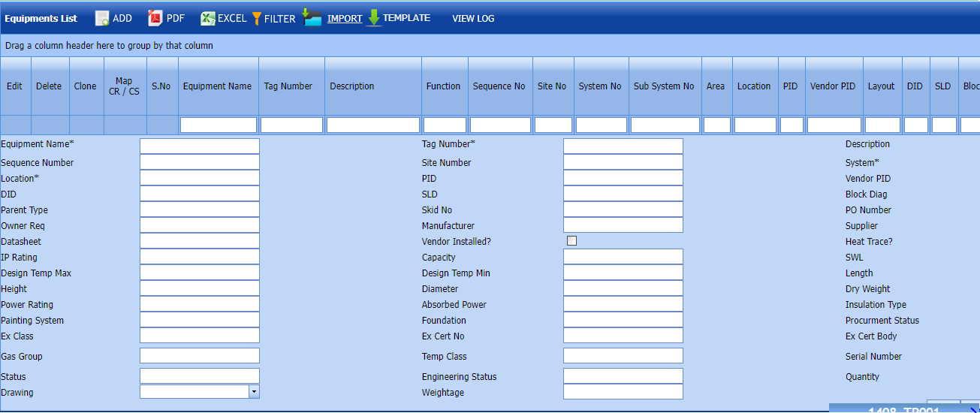This screenshot has width=980, height=413.
Task: Sort by Tag Number column header
Action: click(288, 86)
